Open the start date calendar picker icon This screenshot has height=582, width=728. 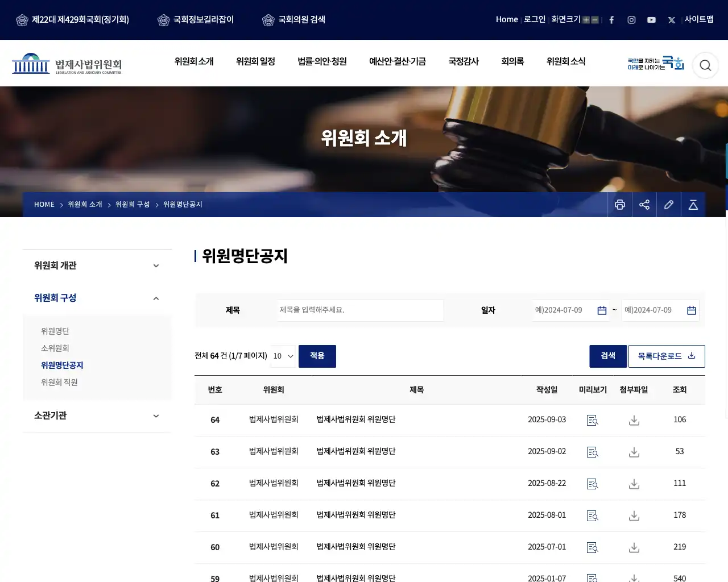pos(602,310)
